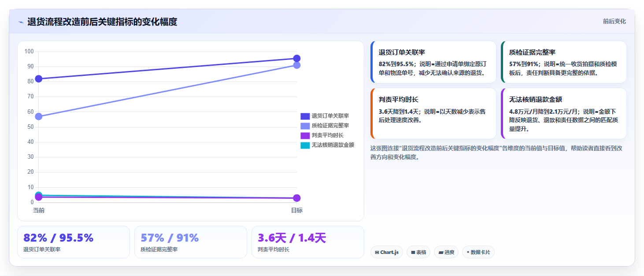Click 质检证据完整率 data point at 当前
Viewport: 644px width, 276px height.
click(x=39, y=116)
